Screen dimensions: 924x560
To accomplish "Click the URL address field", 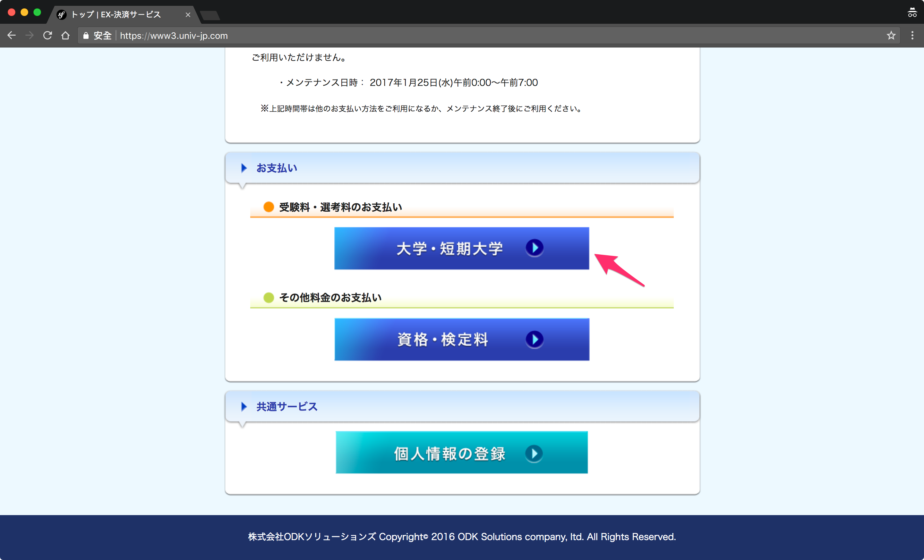I will click(x=450, y=36).
